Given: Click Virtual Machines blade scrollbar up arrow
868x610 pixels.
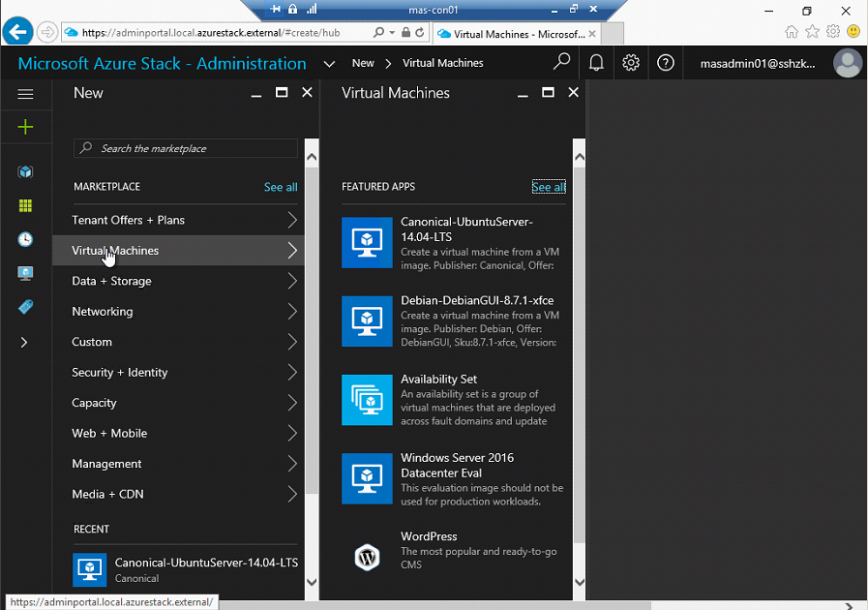Looking at the screenshot, I should point(580,157).
